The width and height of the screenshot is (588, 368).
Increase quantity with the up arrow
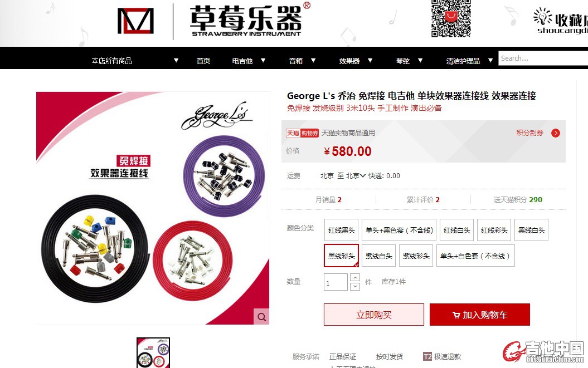tap(354, 278)
